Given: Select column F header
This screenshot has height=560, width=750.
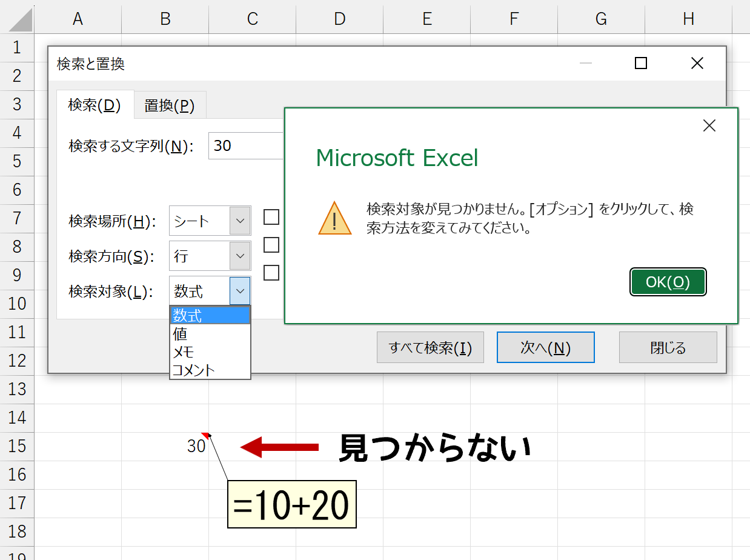Looking at the screenshot, I should [514, 19].
